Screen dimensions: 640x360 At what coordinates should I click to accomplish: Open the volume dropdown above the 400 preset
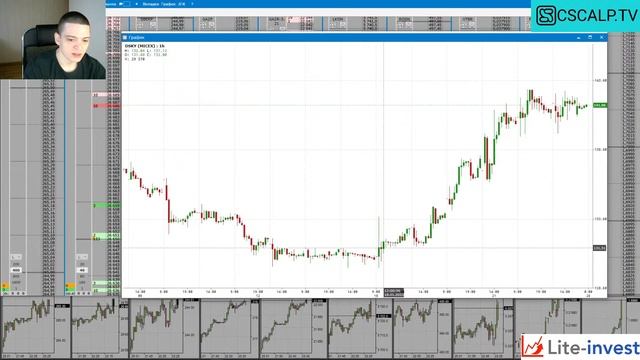click(x=16, y=257)
